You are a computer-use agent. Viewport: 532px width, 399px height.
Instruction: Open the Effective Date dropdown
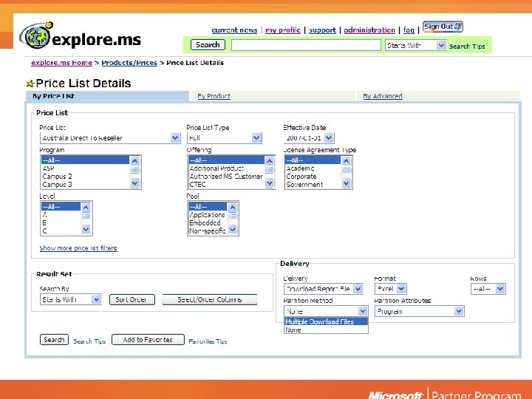click(x=309, y=137)
